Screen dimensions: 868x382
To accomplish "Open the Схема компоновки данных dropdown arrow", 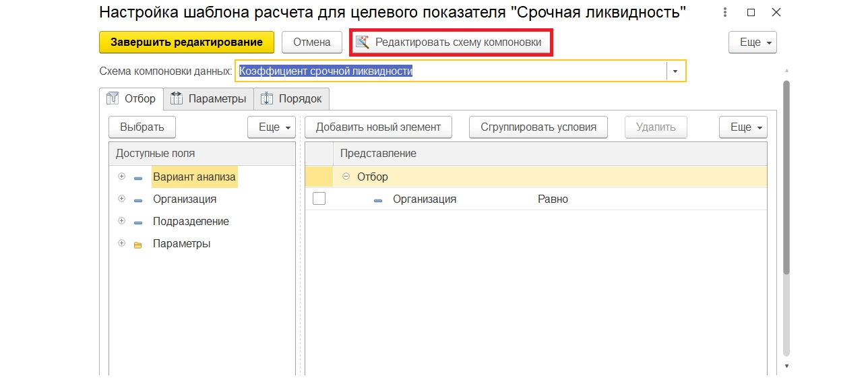I will [x=676, y=71].
